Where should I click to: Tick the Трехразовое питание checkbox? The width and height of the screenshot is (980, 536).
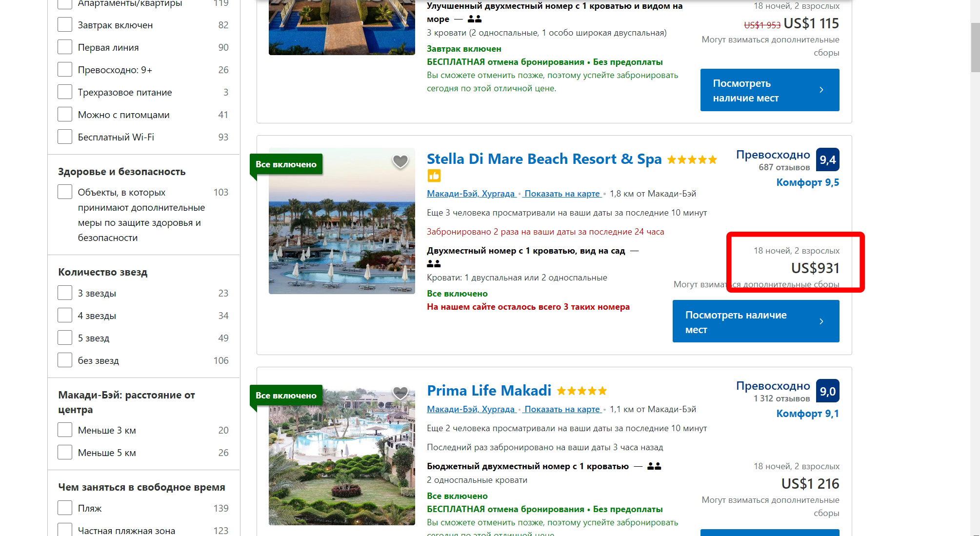coord(65,92)
